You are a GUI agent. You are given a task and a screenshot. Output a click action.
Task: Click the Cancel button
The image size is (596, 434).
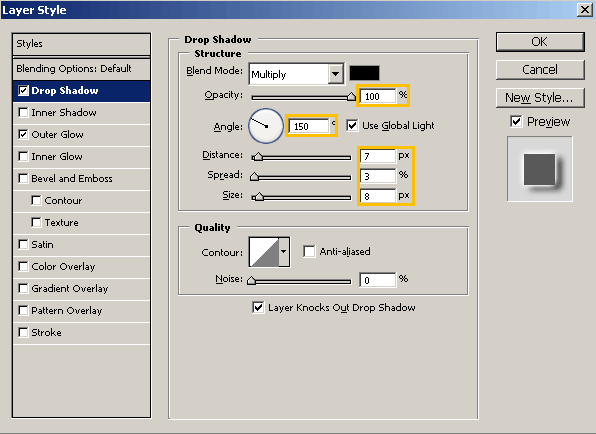click(540, 70)
